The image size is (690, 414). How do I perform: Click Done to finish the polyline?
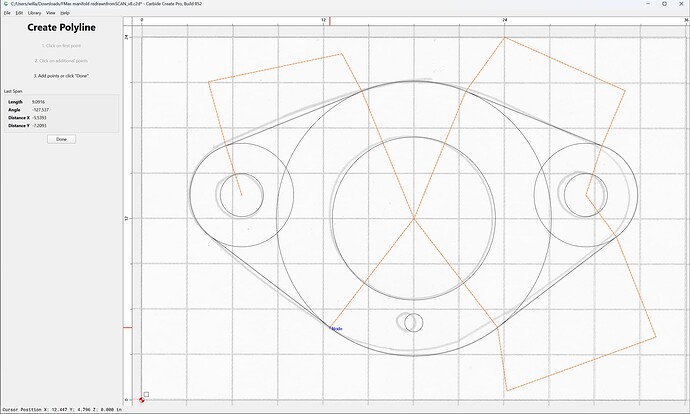pyautogui.click(x=62, y=139)
